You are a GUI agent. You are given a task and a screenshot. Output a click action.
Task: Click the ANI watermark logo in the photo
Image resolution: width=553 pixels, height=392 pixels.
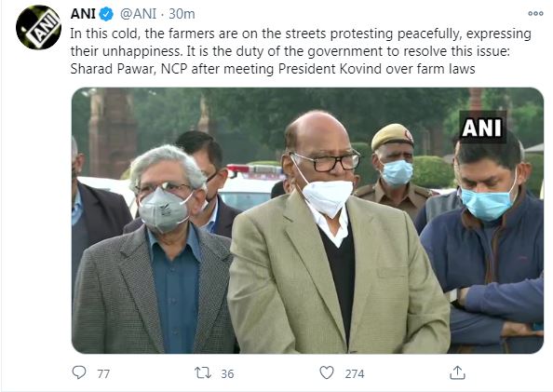click(482, 128)
